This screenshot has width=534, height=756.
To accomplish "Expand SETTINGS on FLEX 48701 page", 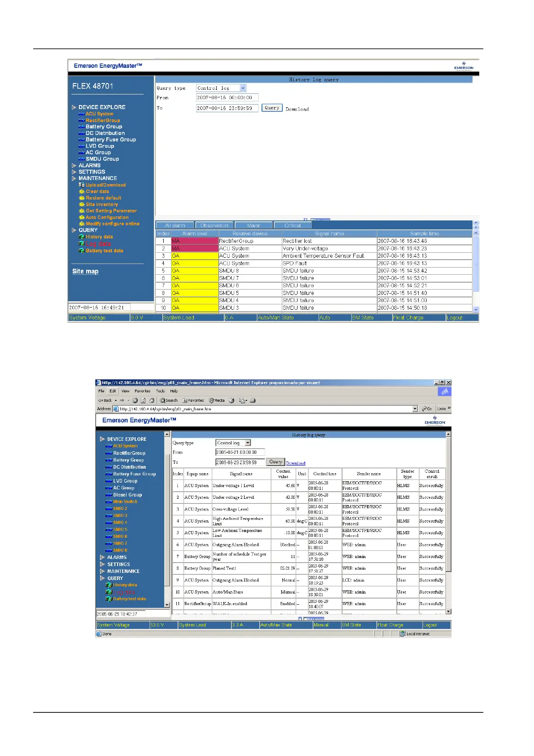I will [74, 172].
